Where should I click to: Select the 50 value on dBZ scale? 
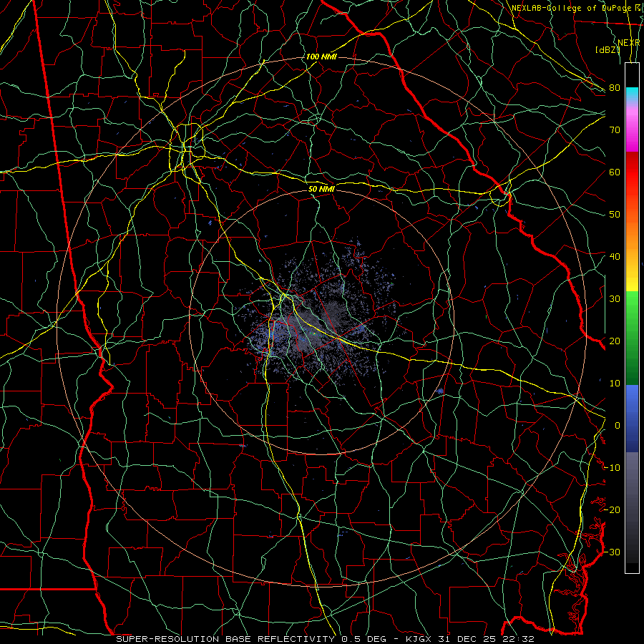pyautogui.click(x=615, y=215)
